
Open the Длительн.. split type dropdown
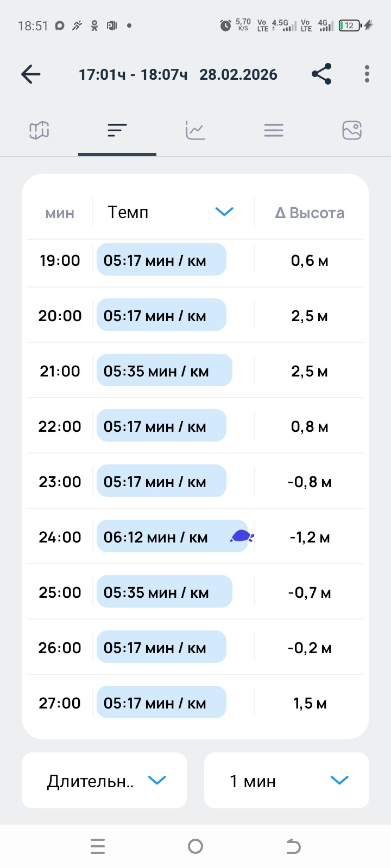click(x=104, y=781)
